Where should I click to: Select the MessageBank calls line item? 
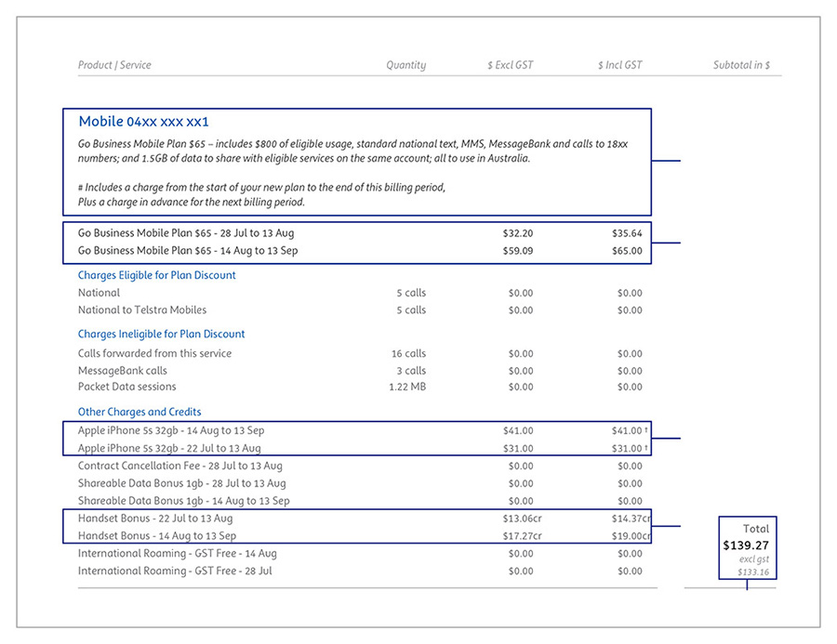pyautogui.click(x=123, y=371)
